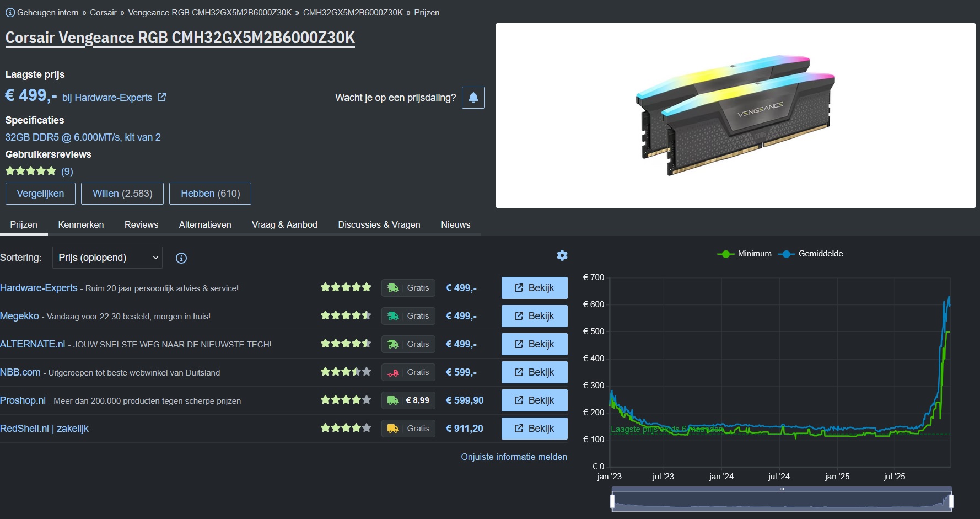The height and width of the screenshot is (519, 980).
Task: Open the Vengeance RAM product image
Action: pos(736,115)
